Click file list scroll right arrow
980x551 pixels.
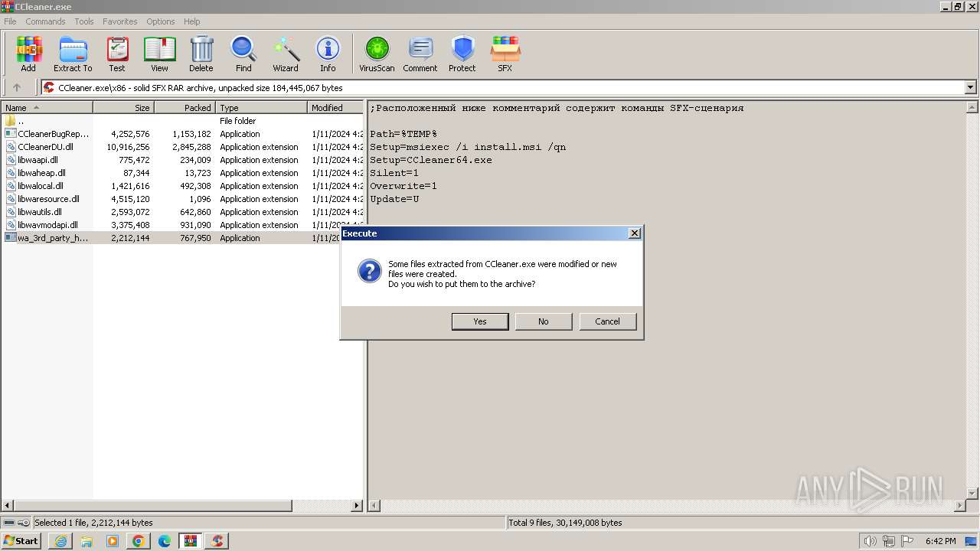[356, 505]
